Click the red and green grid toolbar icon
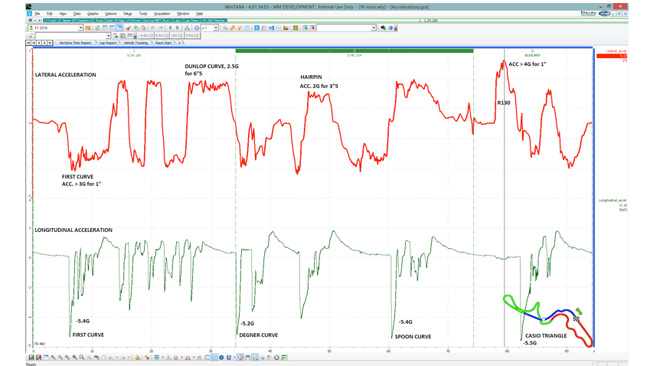Image resolution: width=650 pixels, height=366 pixels. [x=296, y=28]
